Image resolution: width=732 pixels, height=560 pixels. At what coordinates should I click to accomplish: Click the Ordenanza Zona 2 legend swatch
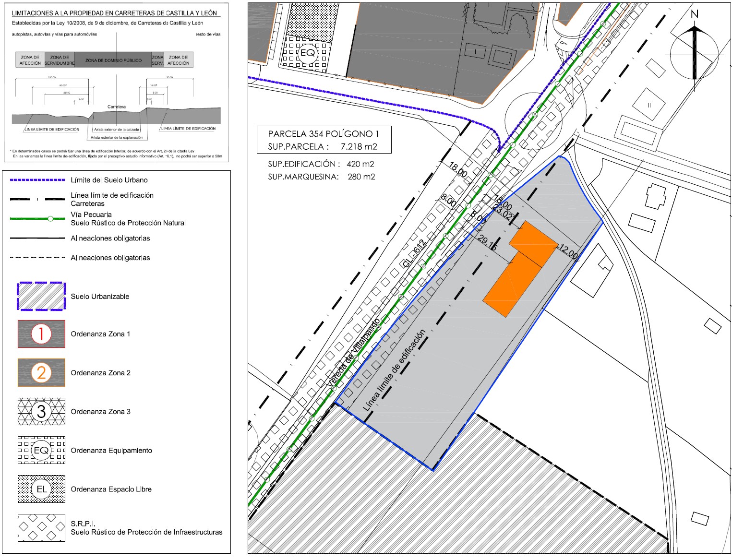pos(41,373)
